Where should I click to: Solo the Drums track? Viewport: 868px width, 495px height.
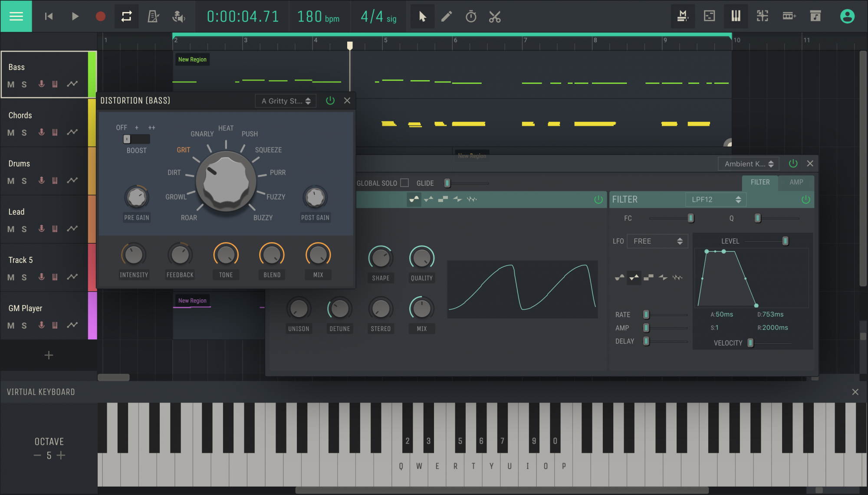click(24, 181)
